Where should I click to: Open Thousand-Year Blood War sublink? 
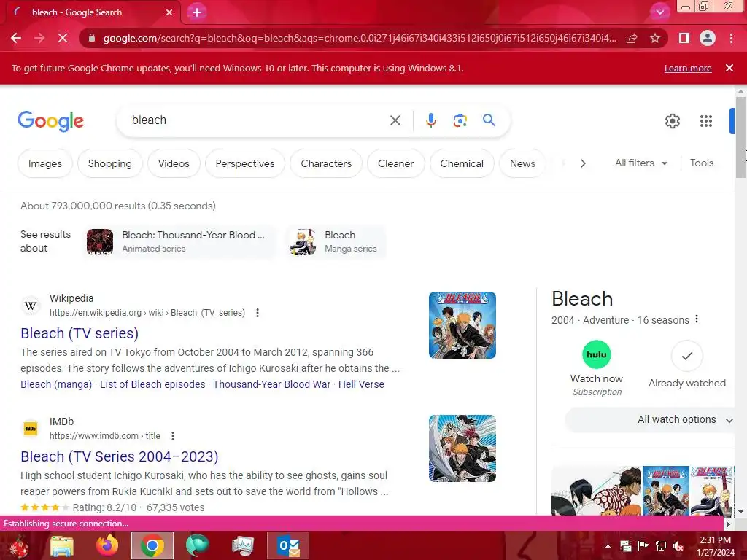coord(271,384)
